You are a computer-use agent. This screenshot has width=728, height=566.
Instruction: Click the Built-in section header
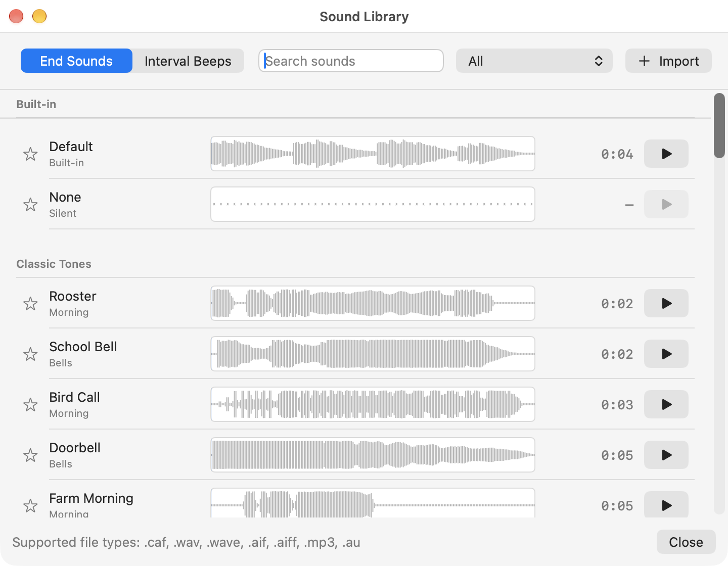pyautogui.click(x=36, y=104)
